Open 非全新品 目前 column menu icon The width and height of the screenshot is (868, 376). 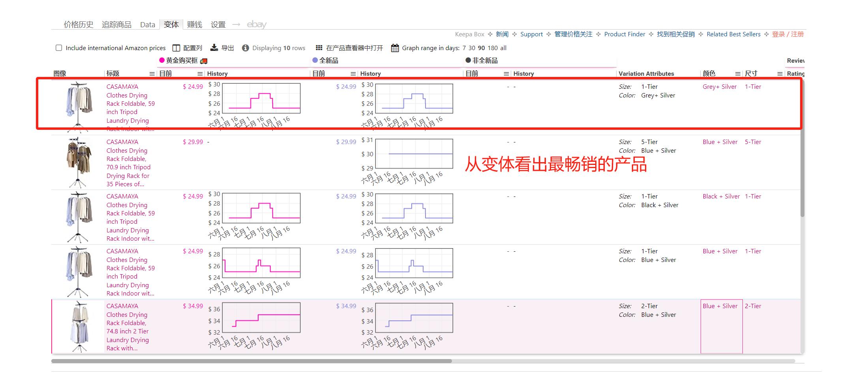point(506,74)
